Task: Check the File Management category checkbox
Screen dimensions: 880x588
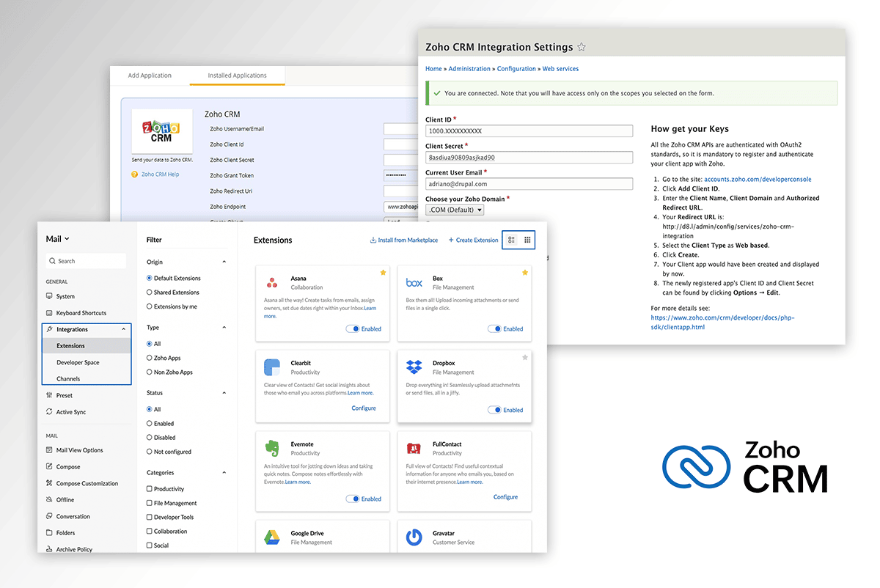Action: tap(150, 503)
